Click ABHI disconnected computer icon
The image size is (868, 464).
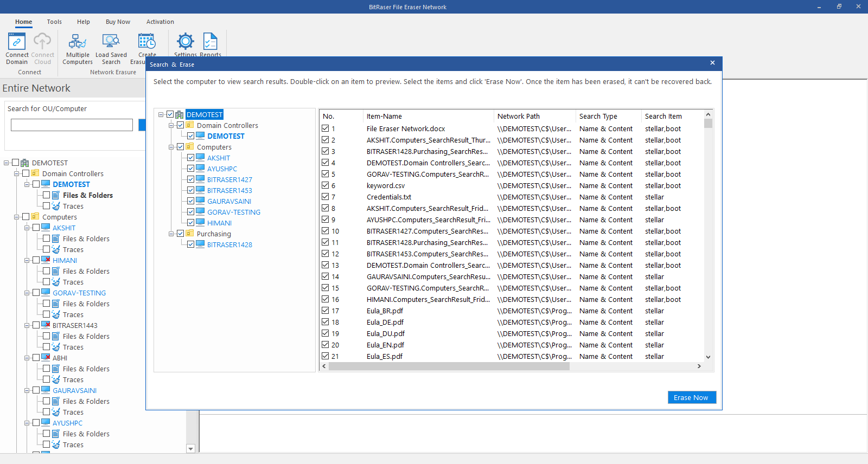tap(46, 358)
